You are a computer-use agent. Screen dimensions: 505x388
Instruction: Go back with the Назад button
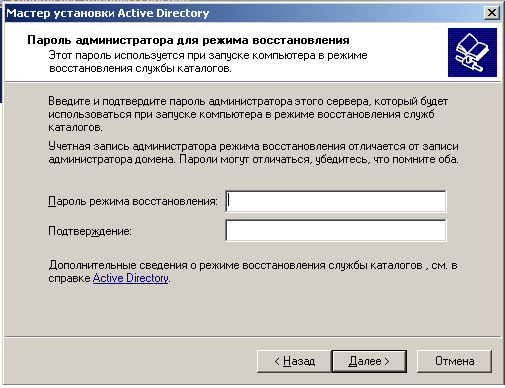point(294,361)
